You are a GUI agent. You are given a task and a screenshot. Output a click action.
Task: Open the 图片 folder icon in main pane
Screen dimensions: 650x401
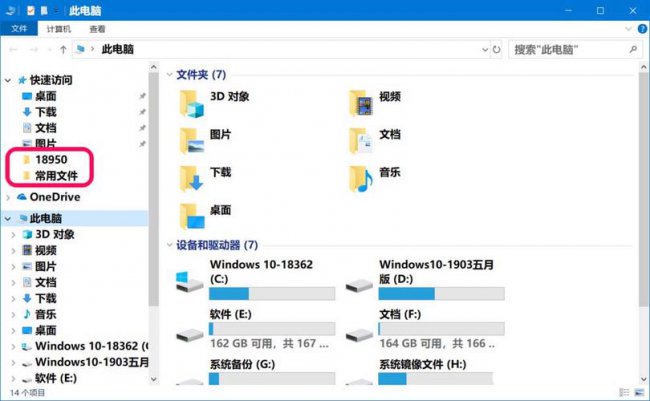click(x=192, y=141)
